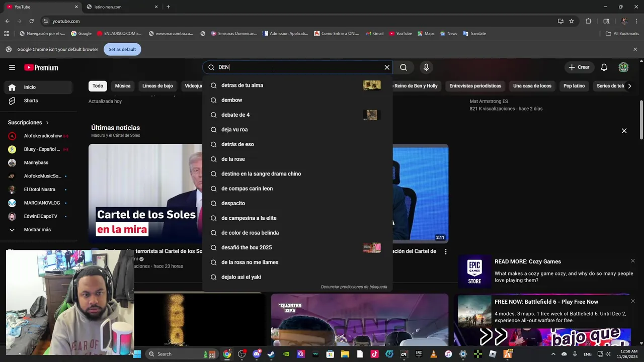Open MARCIANOVLOG channel
Screen dimensions: 644x362
tap(39, 203)
